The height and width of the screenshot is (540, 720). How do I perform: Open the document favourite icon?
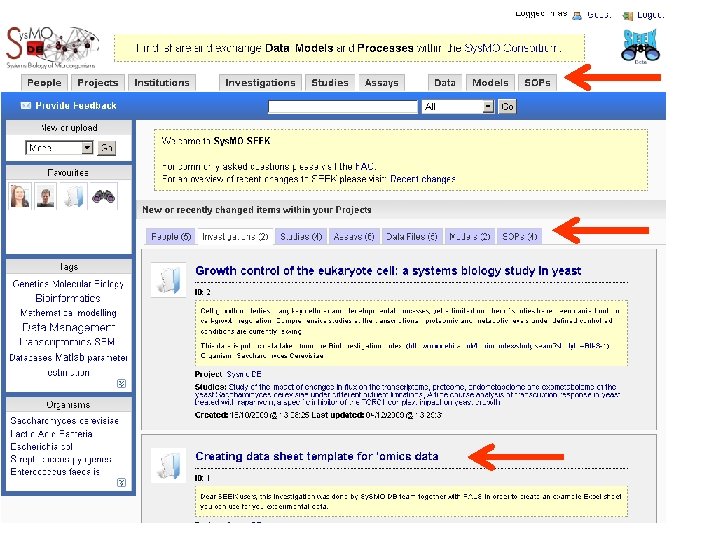73,196
